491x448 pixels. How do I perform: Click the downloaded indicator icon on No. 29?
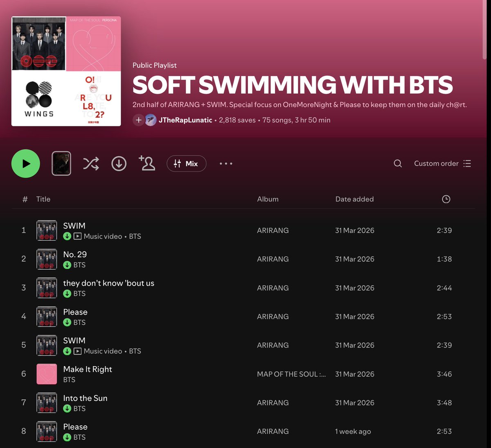[67, 265]
